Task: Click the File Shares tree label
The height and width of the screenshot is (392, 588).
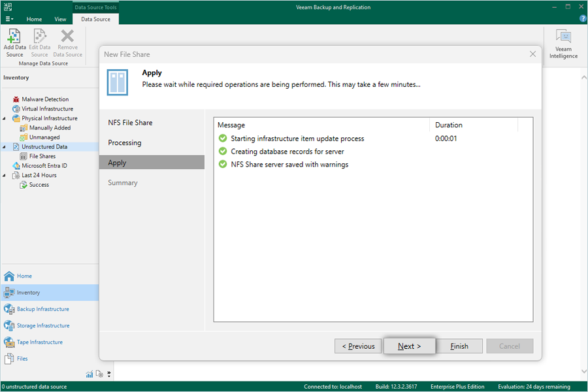Action: coord(42,156)
